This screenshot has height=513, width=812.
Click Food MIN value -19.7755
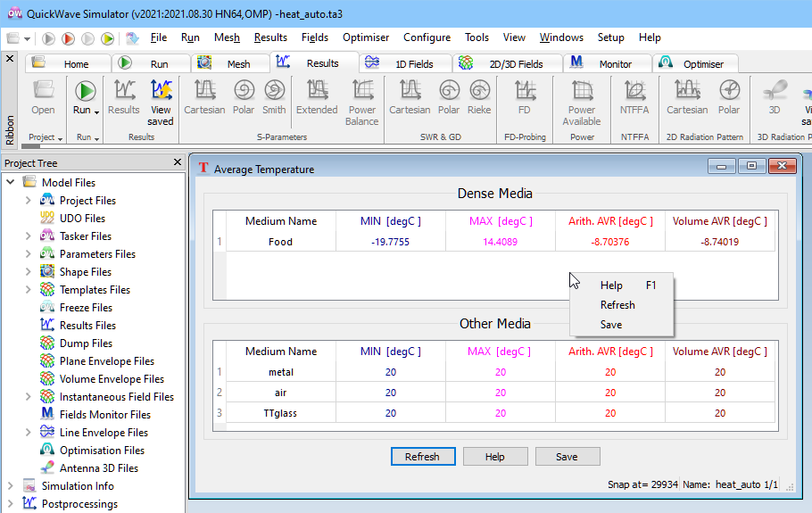[391, 242]
